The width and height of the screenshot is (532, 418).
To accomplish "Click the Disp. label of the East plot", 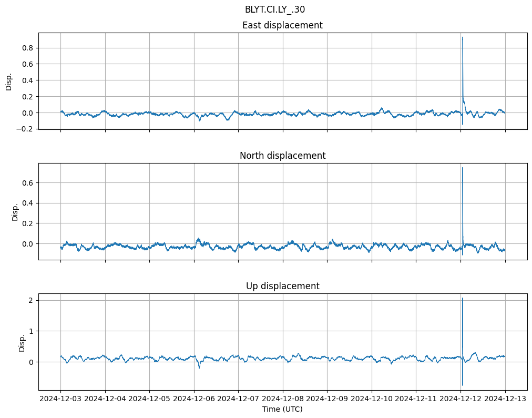I will (x=9, y=81).
